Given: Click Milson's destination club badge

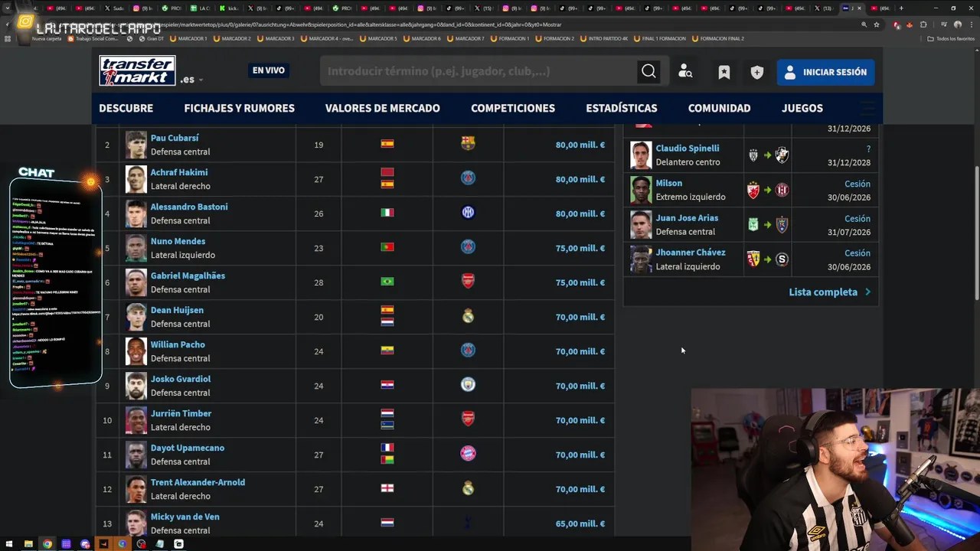Looking at the screenshot, I should 782,190.
